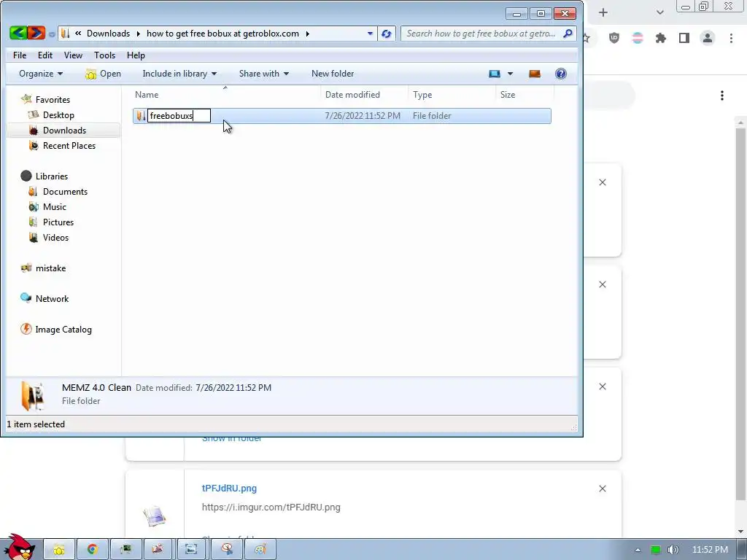Expand the Share with dropdown
This screenshot has width=747, height=560.
(x=264, y=74)
